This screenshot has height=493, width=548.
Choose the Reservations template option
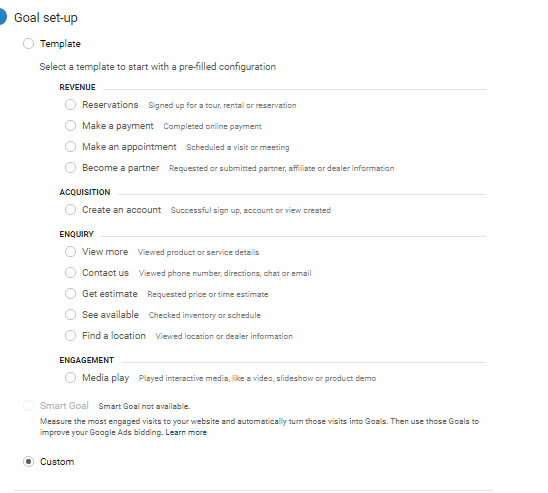click(x=70, y=105)
